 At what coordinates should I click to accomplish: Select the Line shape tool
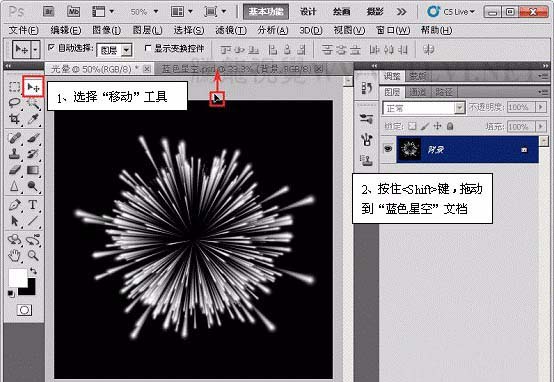[x=33, y=221]
